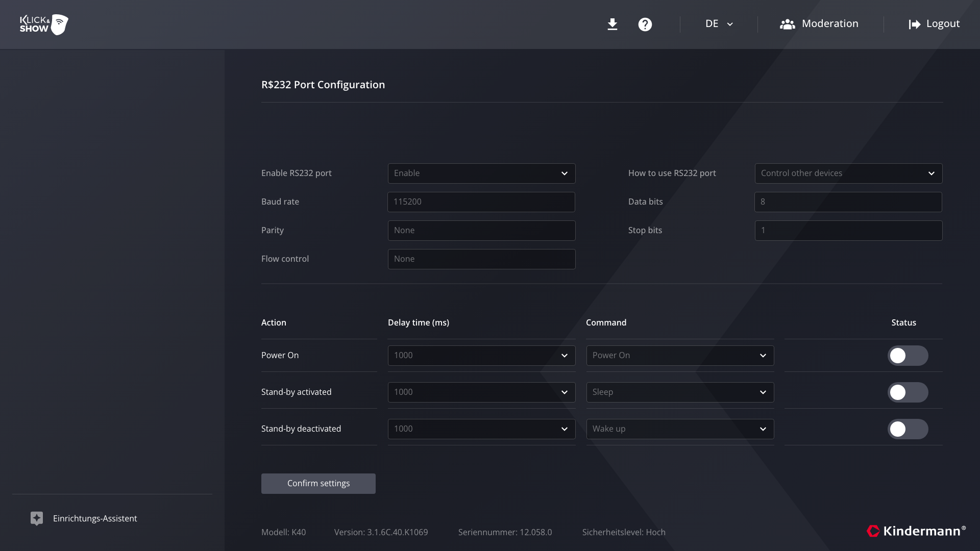Click the Klick & Show logo
Image resolution: width=980 pixels, height=551 pixels.
tap(44, 24)
